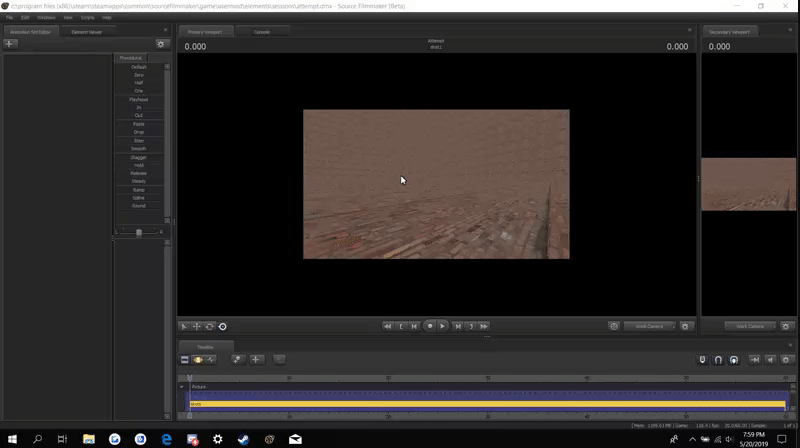The width and height of the screenshot is (800, 448).
Task: Click the secondary viewport camera preview
Action: tap(748, 184)
